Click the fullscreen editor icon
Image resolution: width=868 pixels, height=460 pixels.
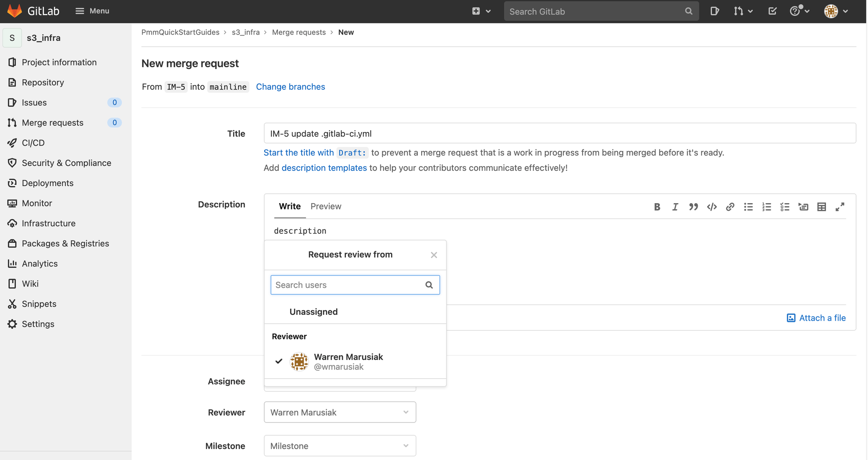[840, 206]
